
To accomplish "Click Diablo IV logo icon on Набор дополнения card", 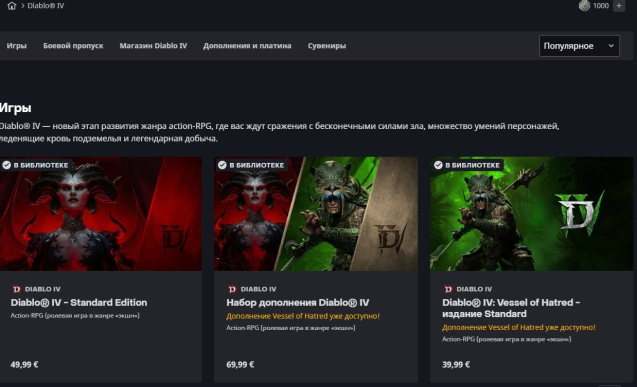I will [232, 289].
